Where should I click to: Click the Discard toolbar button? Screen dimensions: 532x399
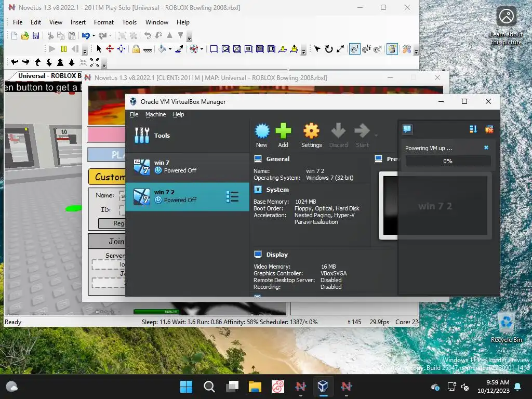338,136
